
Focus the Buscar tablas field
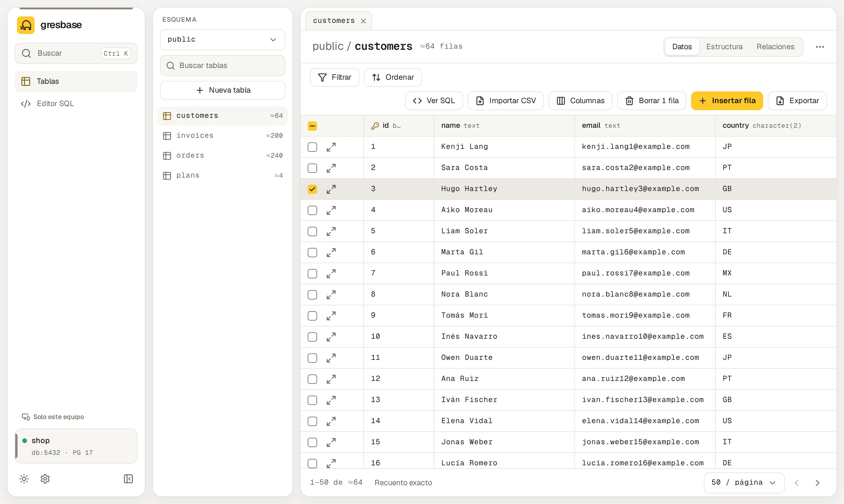[222, 66]
